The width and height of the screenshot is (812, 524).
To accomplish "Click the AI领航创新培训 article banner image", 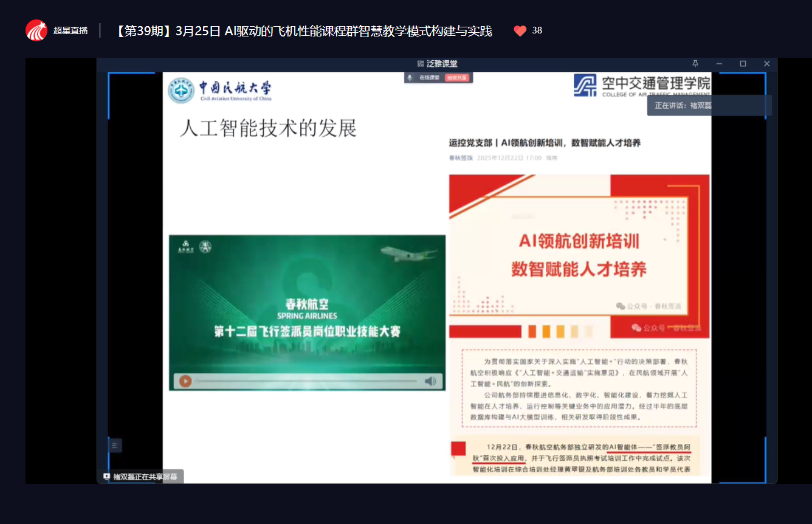I will (x=579, y=255).
